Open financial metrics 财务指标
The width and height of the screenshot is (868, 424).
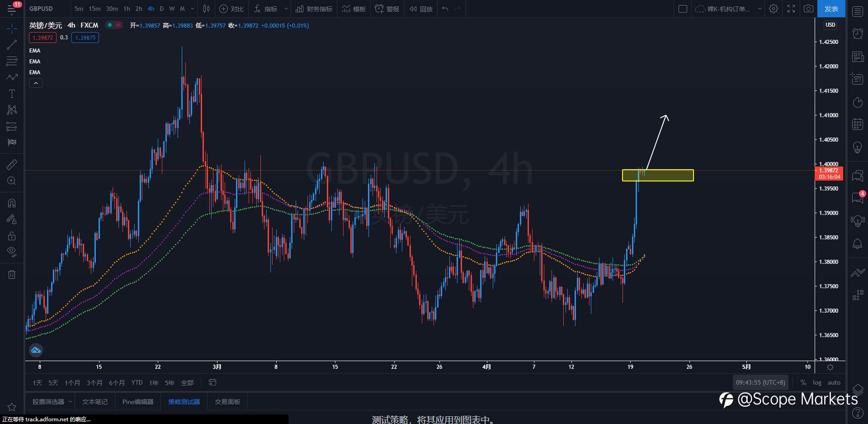coord(314,9)
